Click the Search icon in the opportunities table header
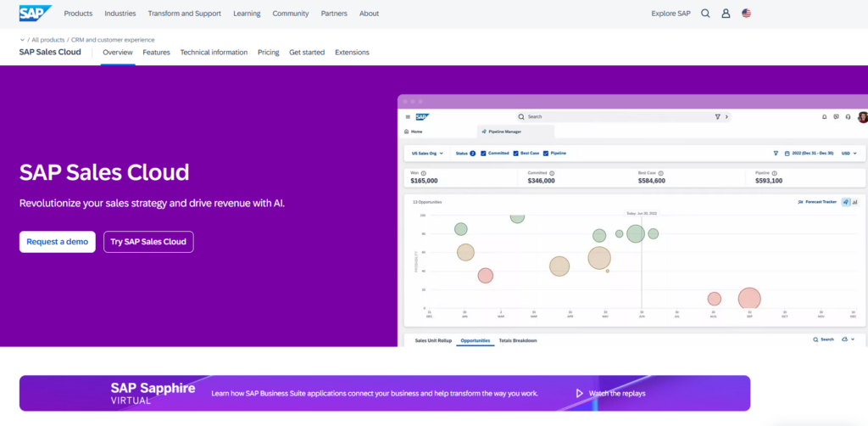Viewport: 868px width, 426px height. point(815,339)
